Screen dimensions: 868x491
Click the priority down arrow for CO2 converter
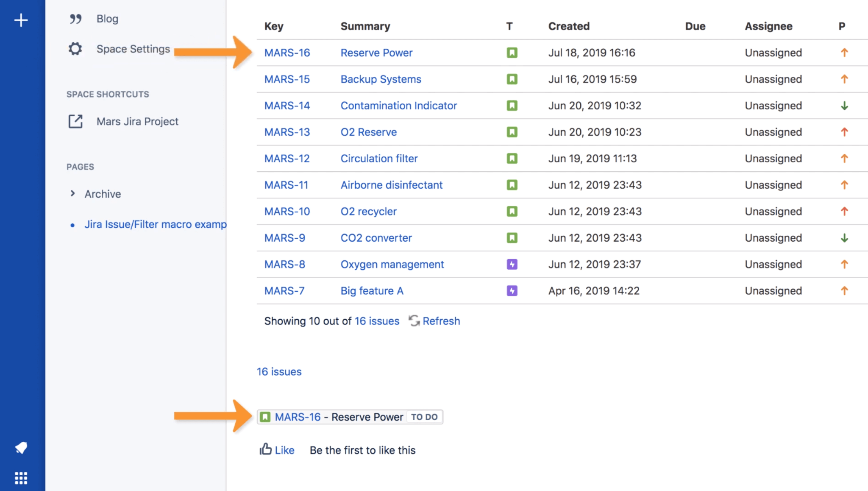pyautogui.click(x=845, y=237)
